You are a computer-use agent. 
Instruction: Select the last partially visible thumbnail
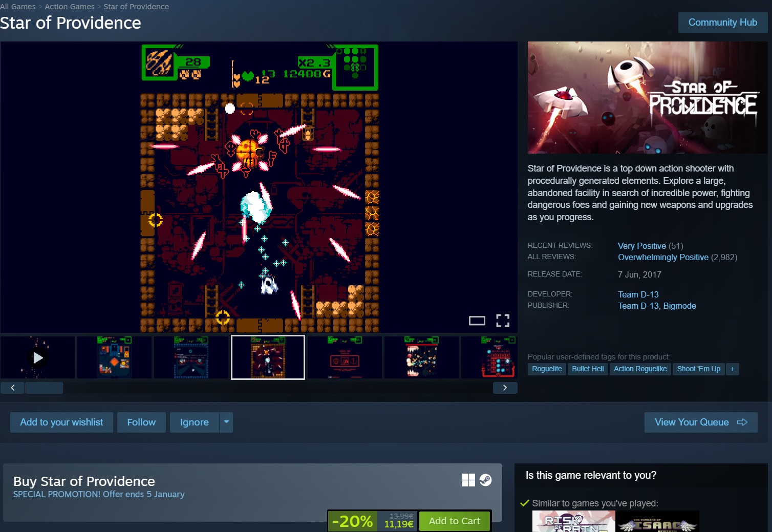pyautogui.click(x=489, y=357)
